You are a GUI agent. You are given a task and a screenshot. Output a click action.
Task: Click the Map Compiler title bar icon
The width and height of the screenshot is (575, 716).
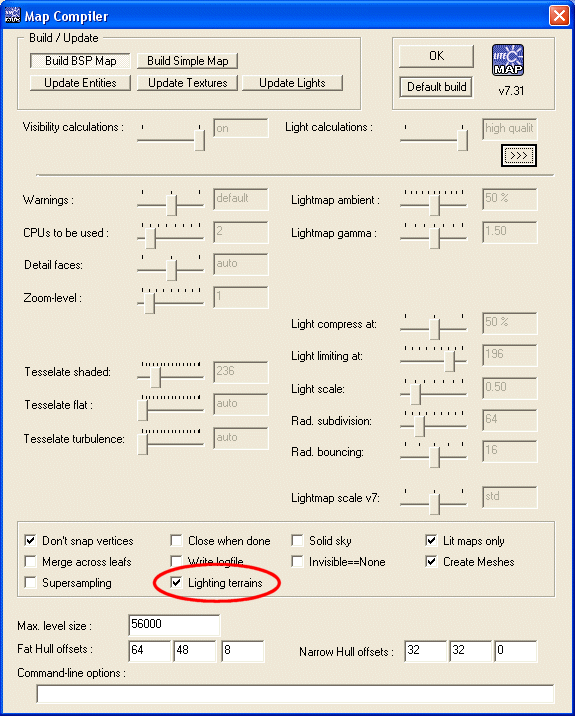tap(12, 16)
